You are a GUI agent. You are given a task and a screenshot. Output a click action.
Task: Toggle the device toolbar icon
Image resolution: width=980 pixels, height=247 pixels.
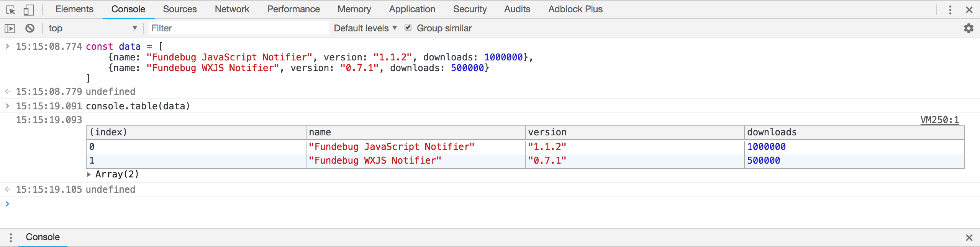pyautogui.click(x=29, y=10)
